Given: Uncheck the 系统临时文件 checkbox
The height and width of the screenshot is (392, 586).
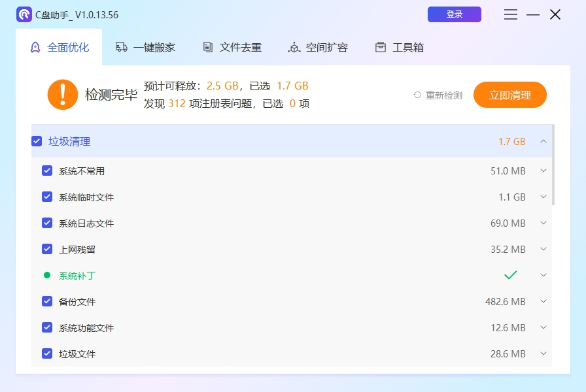Looking at the screenshot, I should [47, 197].
